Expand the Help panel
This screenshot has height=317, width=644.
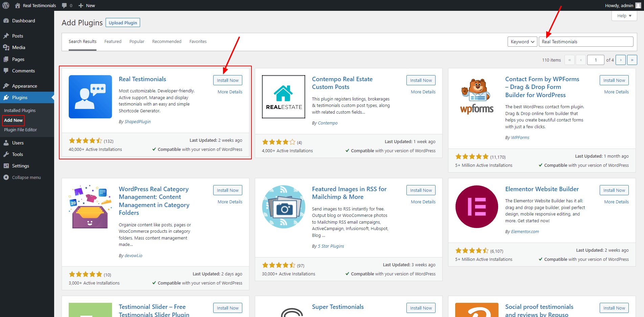[624, 16]
